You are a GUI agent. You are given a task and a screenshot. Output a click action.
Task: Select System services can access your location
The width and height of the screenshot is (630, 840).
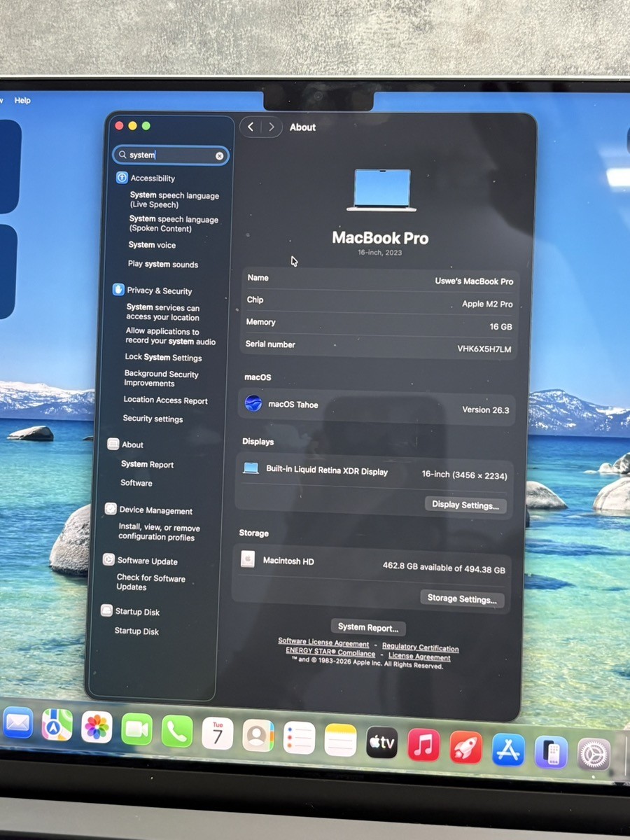163,312
